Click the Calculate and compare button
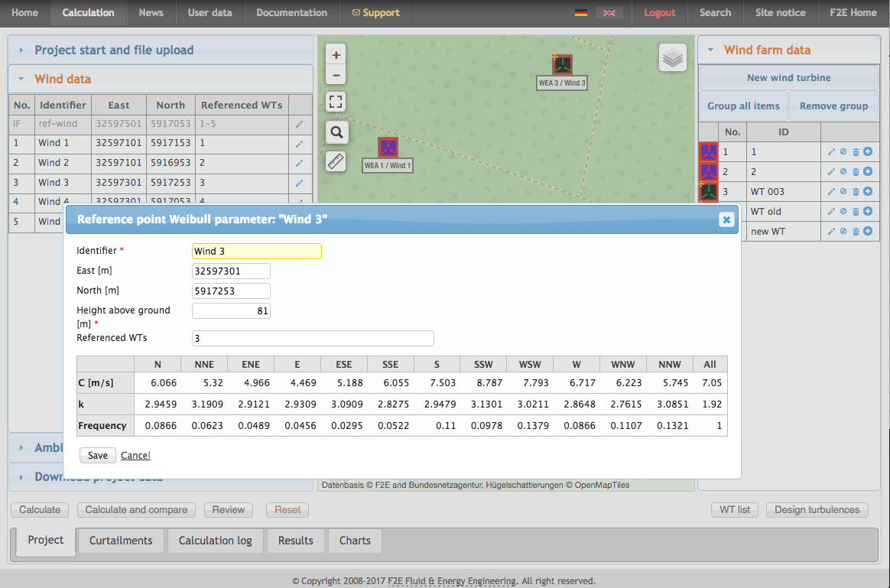The image size is (890, 588). pos(135,509)
